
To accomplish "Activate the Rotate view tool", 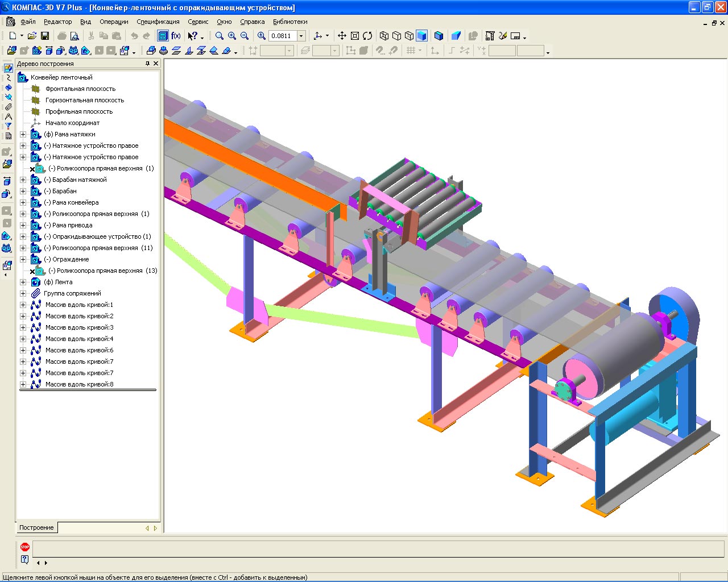I will point(367,36).
